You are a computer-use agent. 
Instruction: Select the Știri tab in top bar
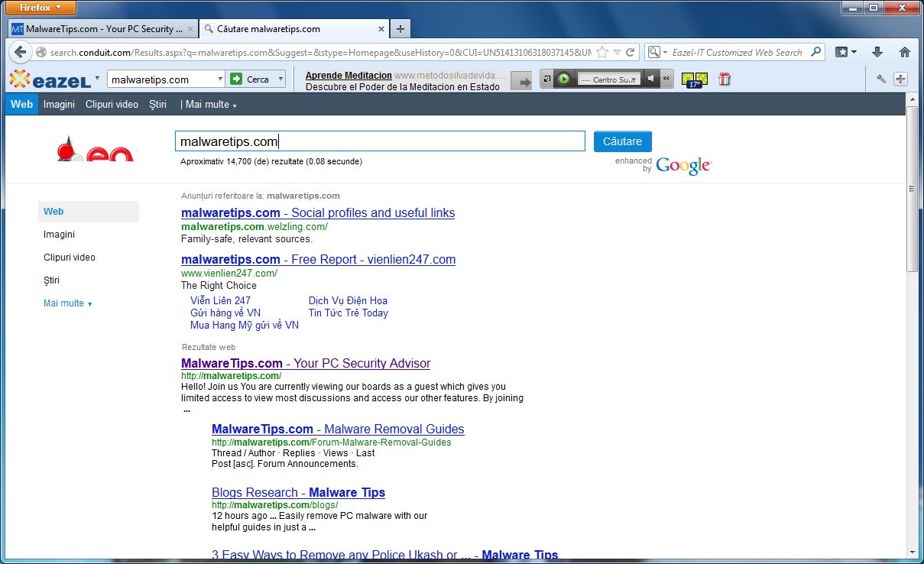click(158, 105)
